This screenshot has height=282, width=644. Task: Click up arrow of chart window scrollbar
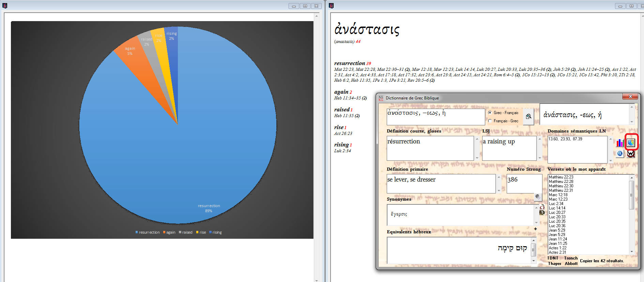(x=317, y=16)
